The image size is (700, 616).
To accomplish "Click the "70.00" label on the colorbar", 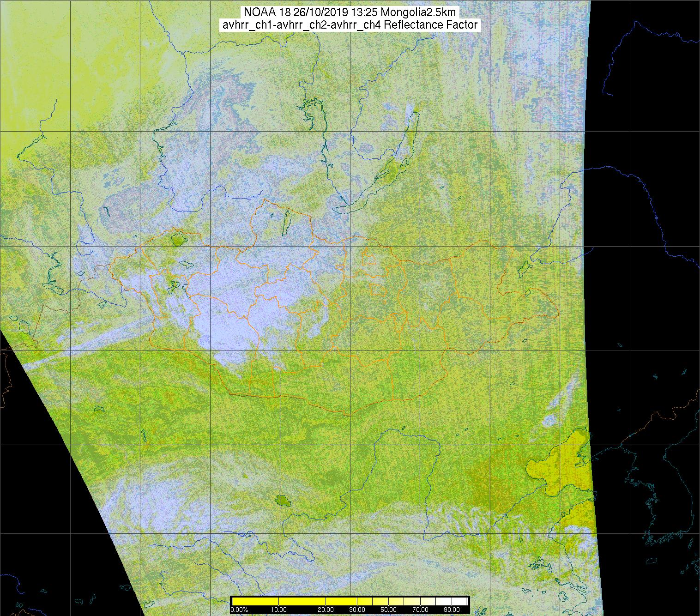I will click(x=420, y=610).
